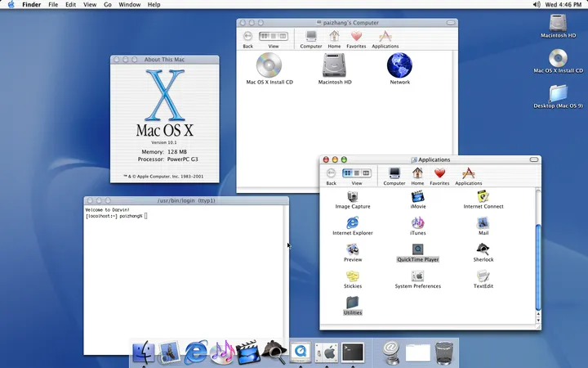This screenshot has height=368, width=588.
Task: Switch Applications window to list view
Action: pyautogui.click(x=357, y=173)
